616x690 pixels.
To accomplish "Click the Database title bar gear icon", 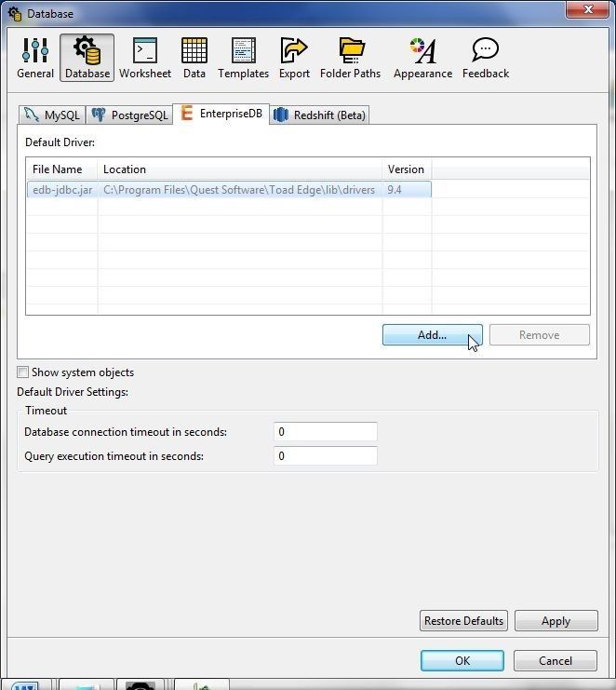I will [x=15, y=14].
